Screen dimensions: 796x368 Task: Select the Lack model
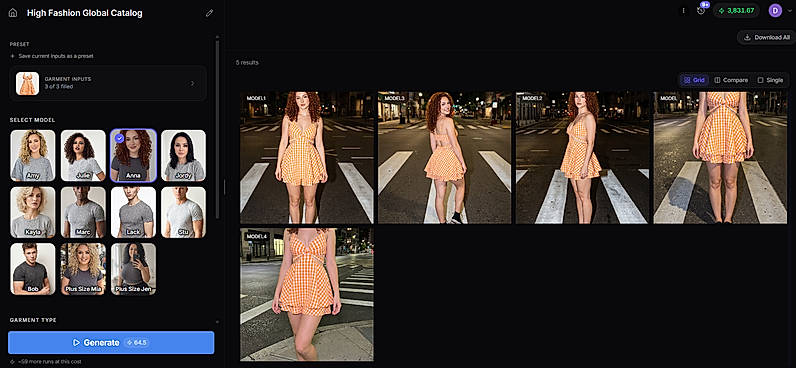tap(134, 212)
